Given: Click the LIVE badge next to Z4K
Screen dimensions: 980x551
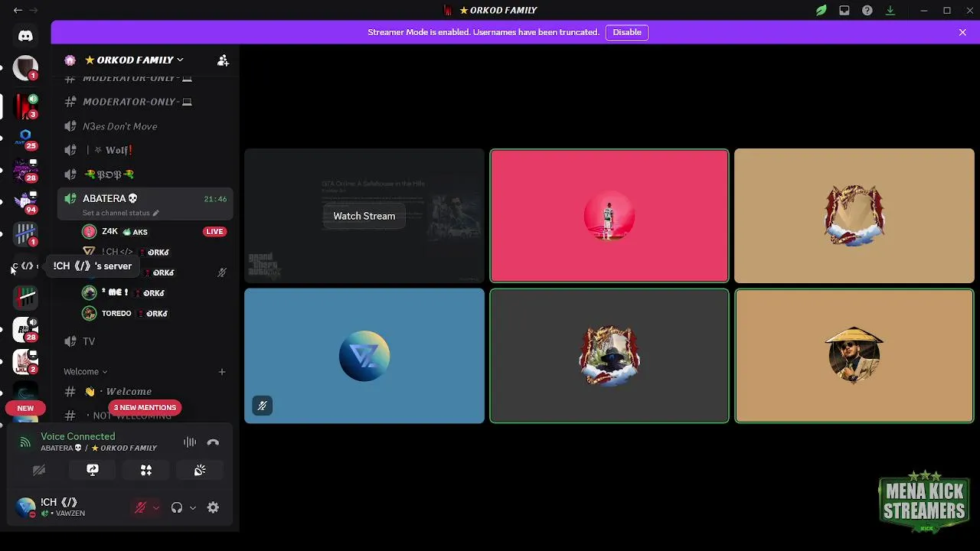Looking at the screenshot, I should (x=214, y=232).
